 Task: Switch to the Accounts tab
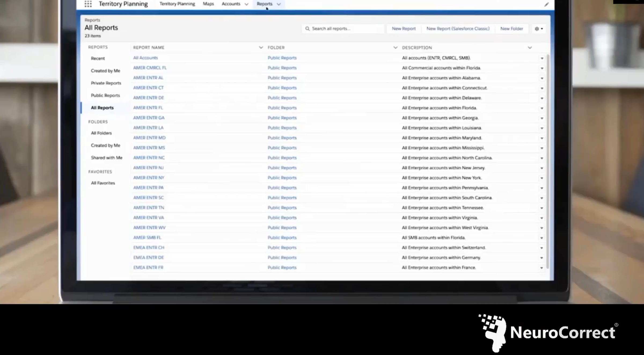pyautogui.click(x=231, y=4)
